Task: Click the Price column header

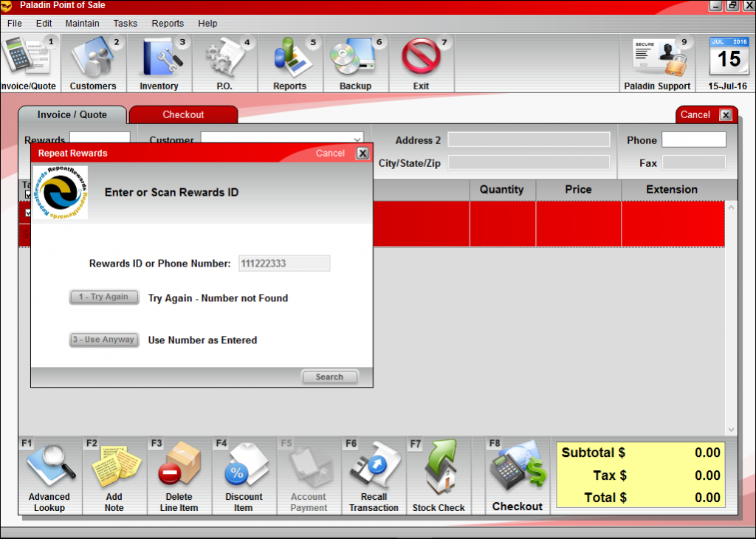Action: click(x=578, y=190)
